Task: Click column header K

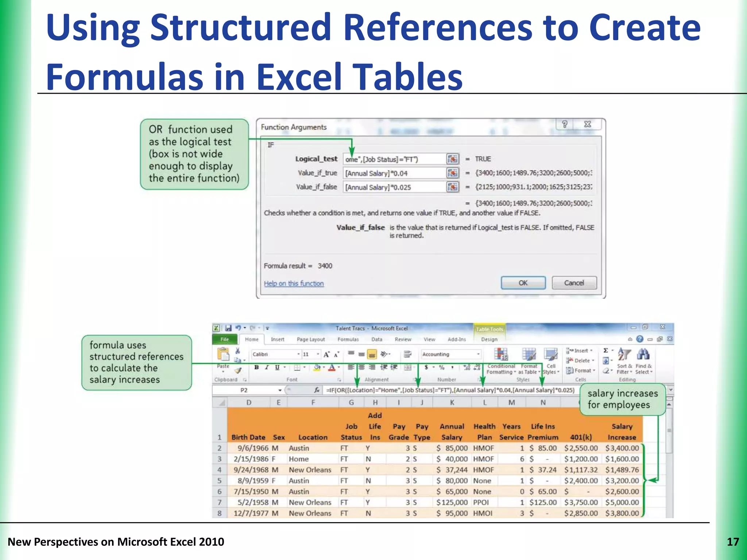Action: click(x=452, y=402)
